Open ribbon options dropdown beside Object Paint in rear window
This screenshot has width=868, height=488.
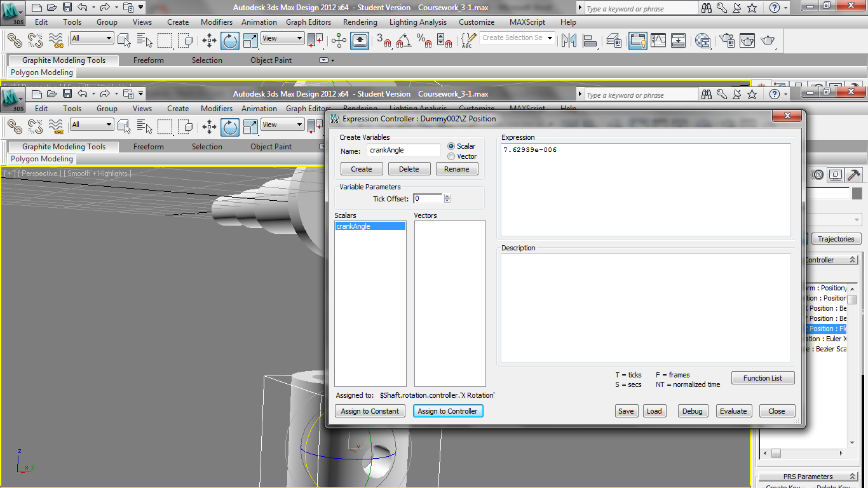point(326,60)
